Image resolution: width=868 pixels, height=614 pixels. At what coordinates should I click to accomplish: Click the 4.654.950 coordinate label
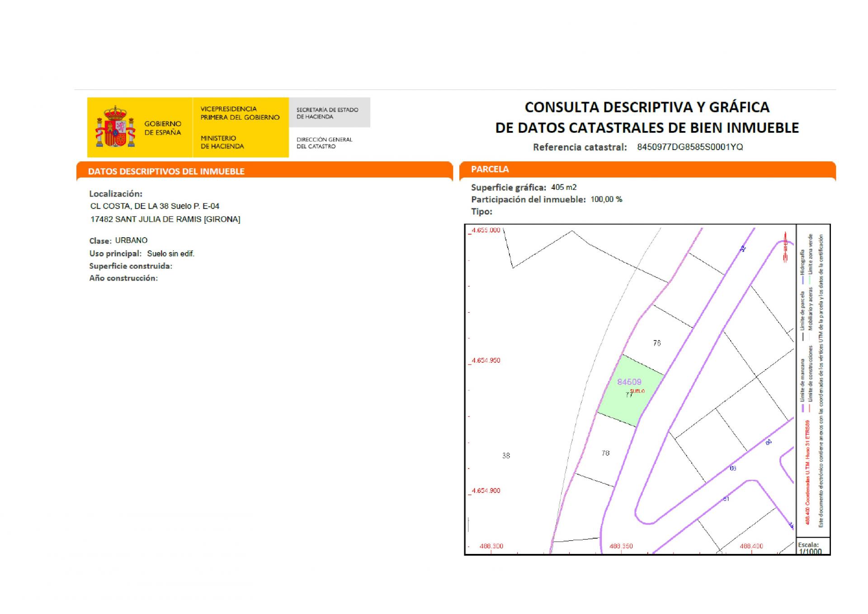[x=486, y=361]
